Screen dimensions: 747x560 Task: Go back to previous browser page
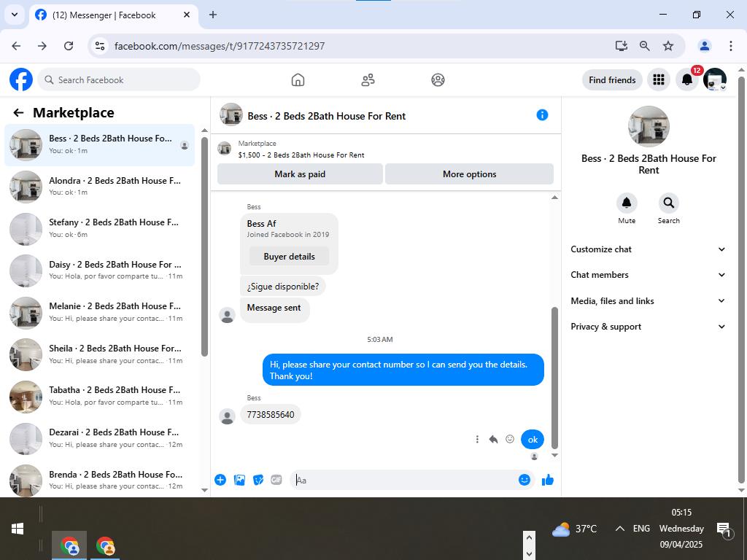tap(16, 46)
